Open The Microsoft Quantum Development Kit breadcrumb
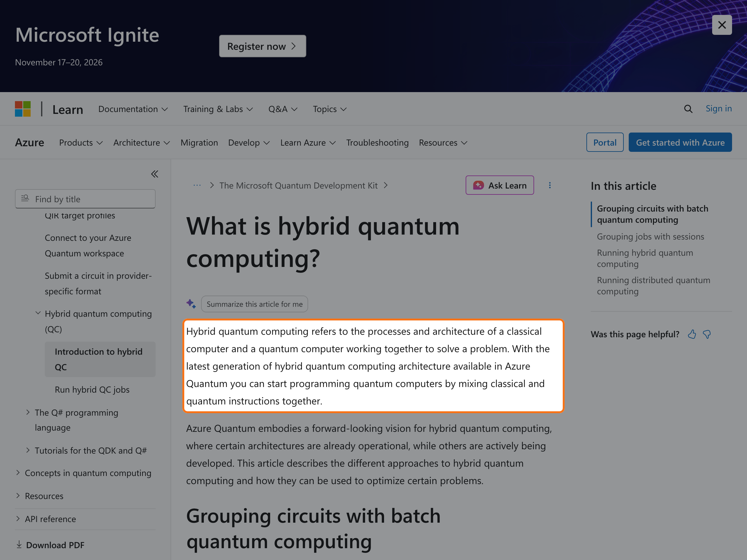747x560 pixels. 298,185
